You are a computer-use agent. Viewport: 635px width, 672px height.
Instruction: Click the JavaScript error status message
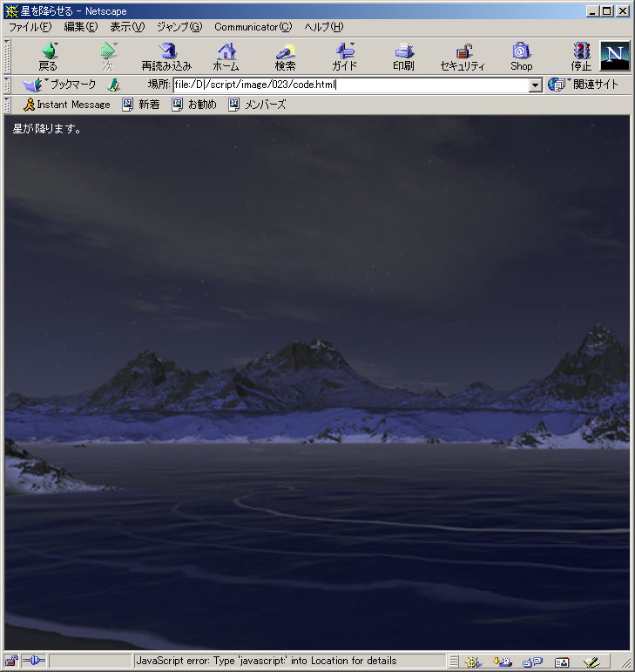click(267, 661)
